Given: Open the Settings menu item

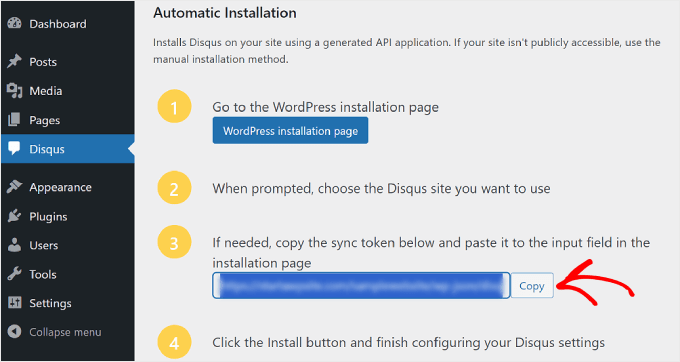Looking at the screenshot, I should (x=68, y=303).
